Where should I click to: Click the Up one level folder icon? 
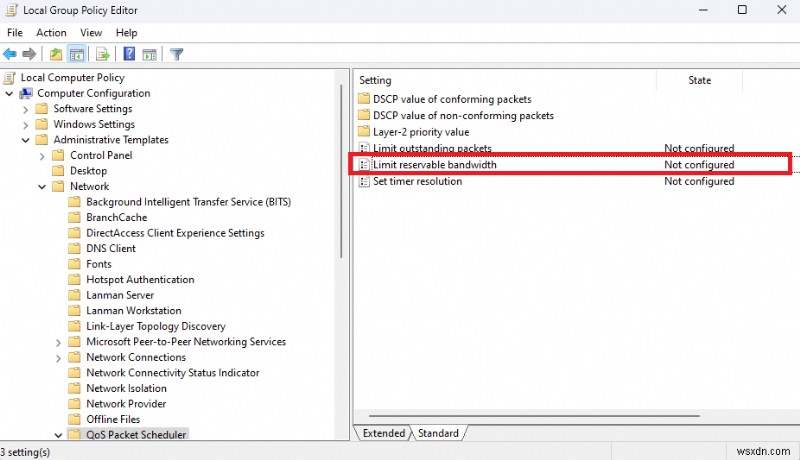[56, 54]
